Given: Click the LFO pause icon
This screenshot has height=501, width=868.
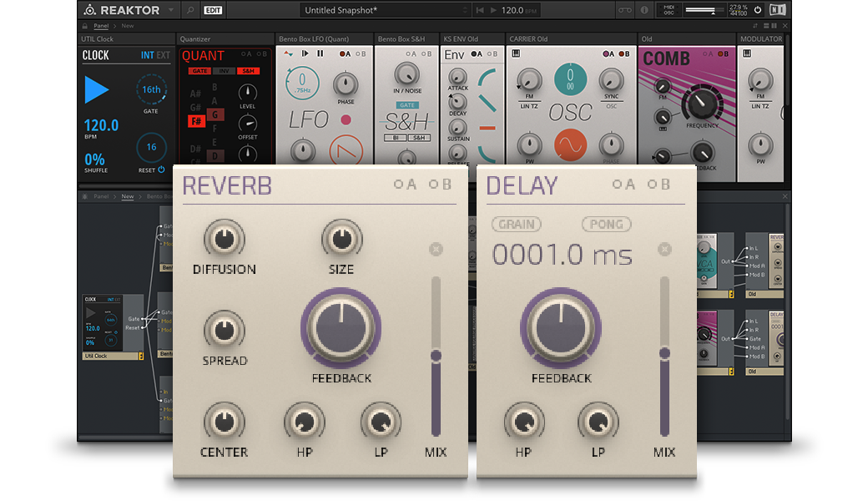Looking at the screenshot, I should click(x=320, y=53).
